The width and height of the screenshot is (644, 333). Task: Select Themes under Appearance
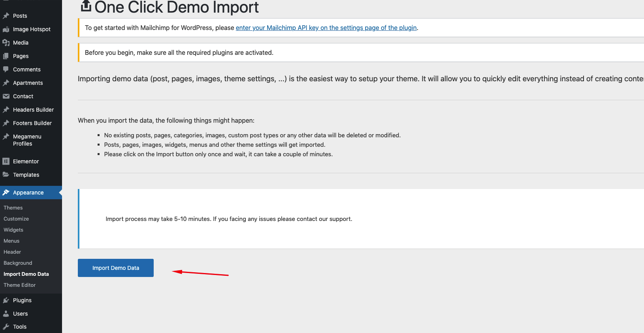[x=13, y=208]
